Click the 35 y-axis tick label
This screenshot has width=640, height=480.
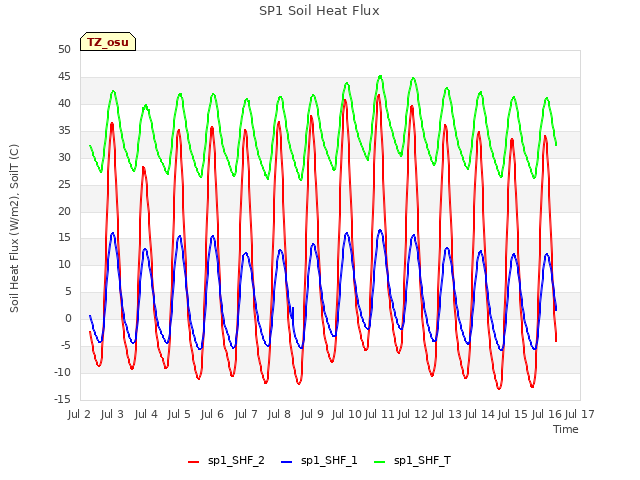(x=64, y=131)
